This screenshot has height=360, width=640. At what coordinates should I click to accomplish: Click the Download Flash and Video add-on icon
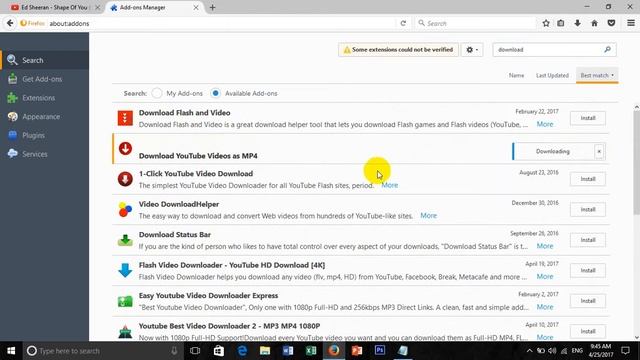pos(125,118)
